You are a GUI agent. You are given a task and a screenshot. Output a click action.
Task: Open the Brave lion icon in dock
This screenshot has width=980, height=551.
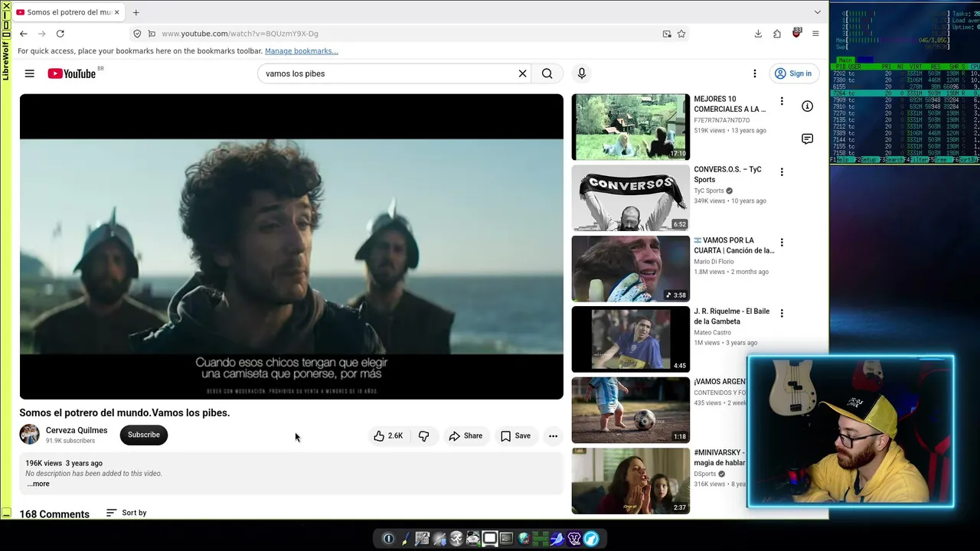[574, 539]
